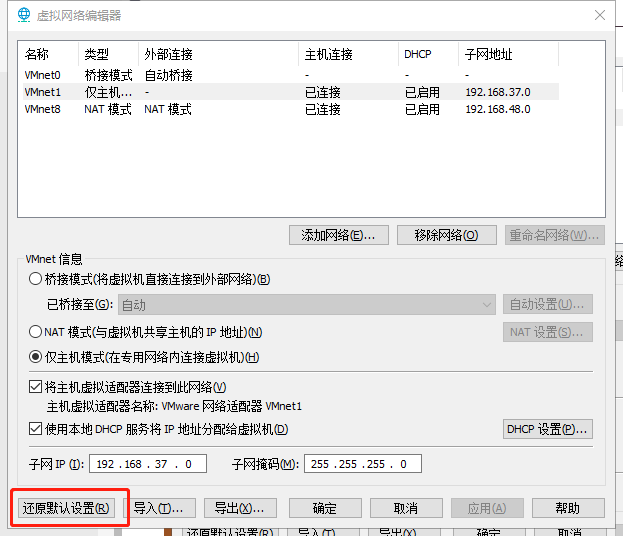Click the DHCP column header
Image resolution: width=623 pixels, height=536 pixels.
click(x=429, y=54)
